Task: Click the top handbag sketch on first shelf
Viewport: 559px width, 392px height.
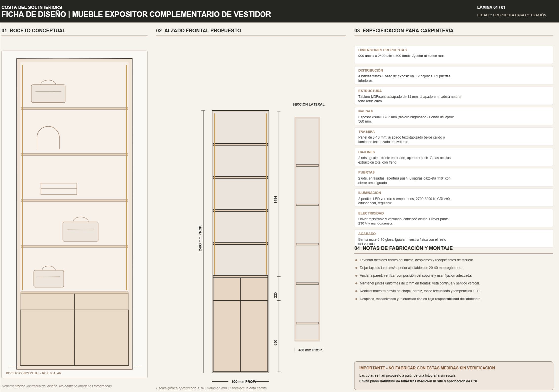Action: (x=48, y=91)
